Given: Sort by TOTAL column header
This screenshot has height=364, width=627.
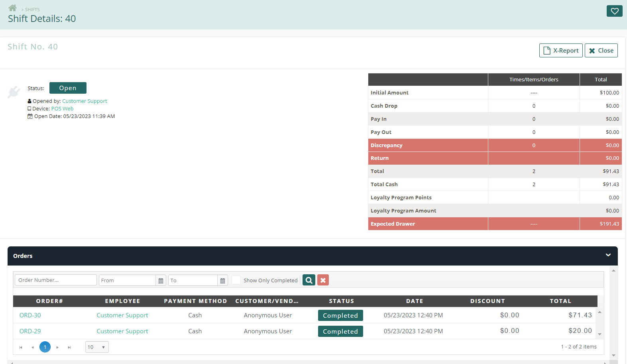Looking at the screenshot, I should pyautogui.click(x=560, y=301).
